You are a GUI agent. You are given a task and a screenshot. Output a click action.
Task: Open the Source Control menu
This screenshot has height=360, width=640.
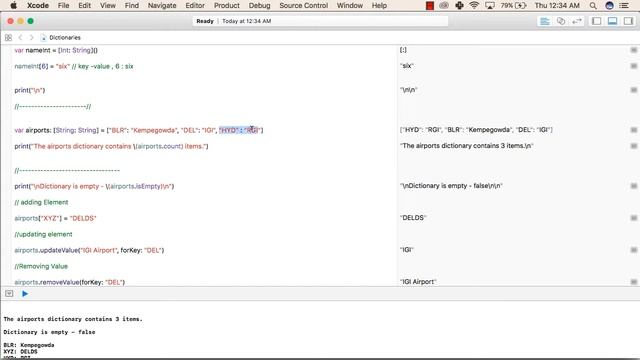(303, 5)
